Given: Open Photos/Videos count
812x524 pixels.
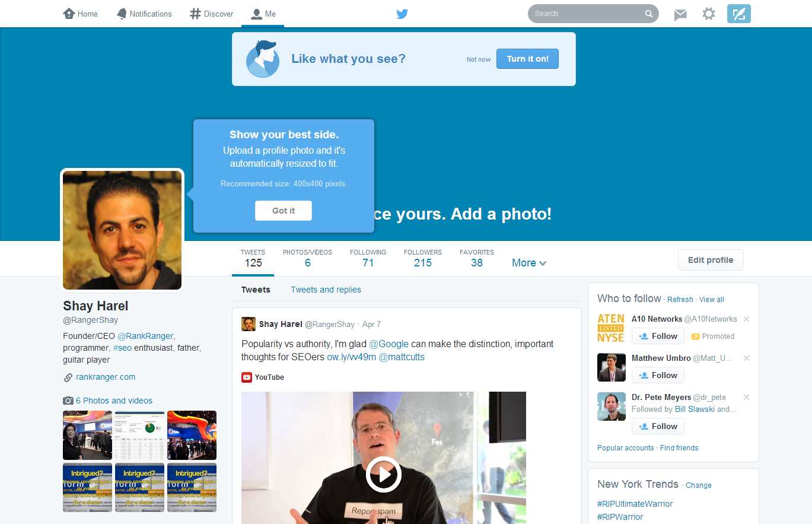Looking at the screenshot, I should 307,259.
